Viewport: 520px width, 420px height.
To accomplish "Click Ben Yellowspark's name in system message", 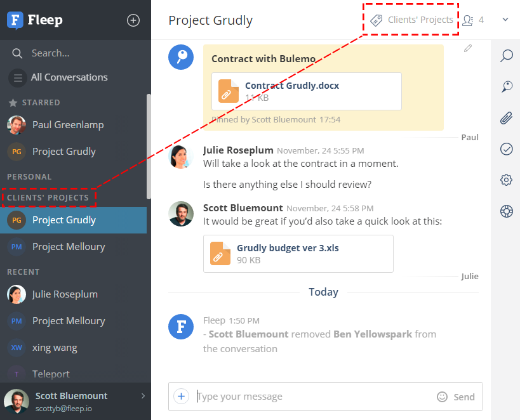I will [x=373, y=334].
